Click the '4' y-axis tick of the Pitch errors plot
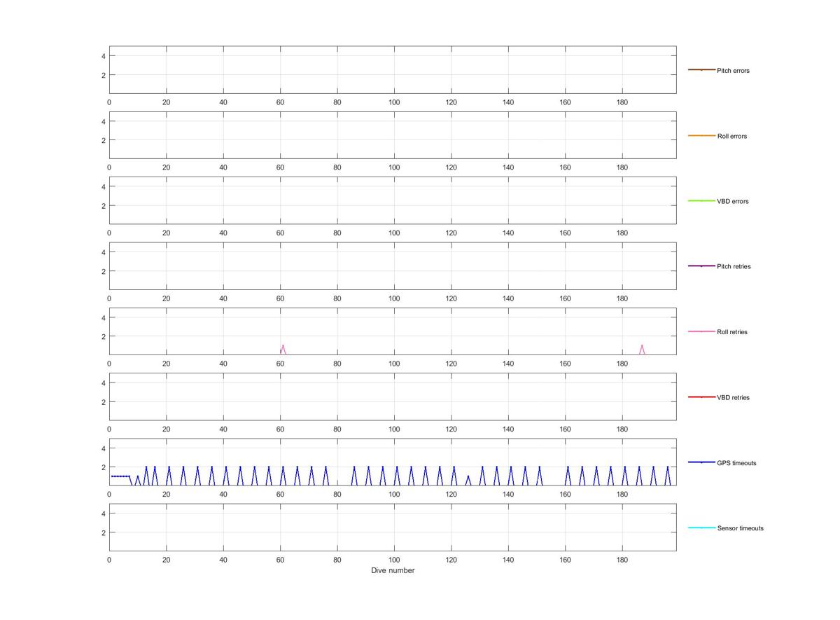840x620 pixels. 103,56
